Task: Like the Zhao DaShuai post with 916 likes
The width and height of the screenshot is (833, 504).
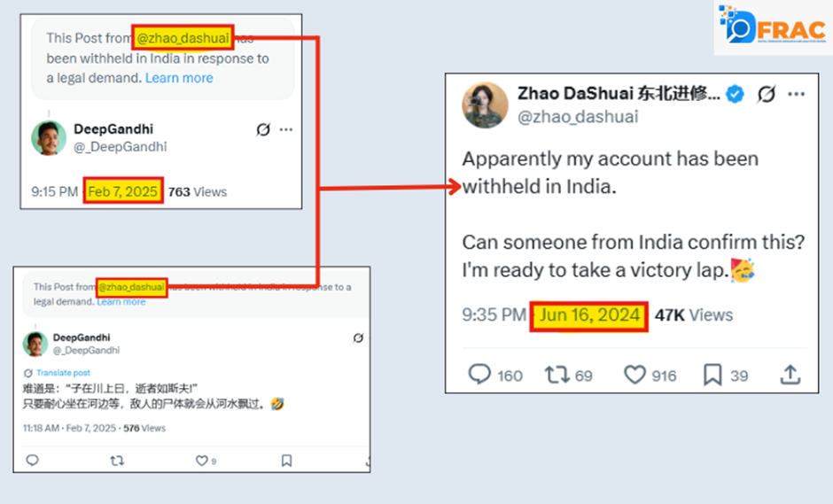Action: click(x=634, y=375)
